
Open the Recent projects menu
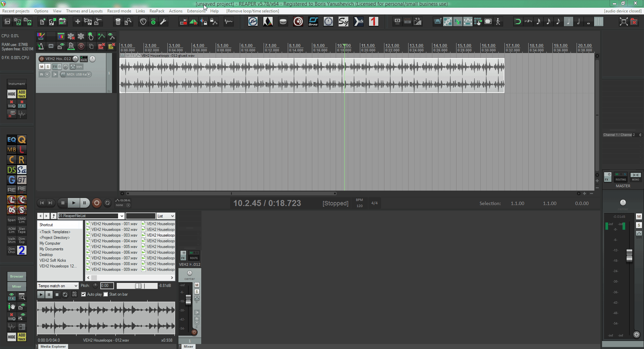pyautogui.click(x=16, y=11)
